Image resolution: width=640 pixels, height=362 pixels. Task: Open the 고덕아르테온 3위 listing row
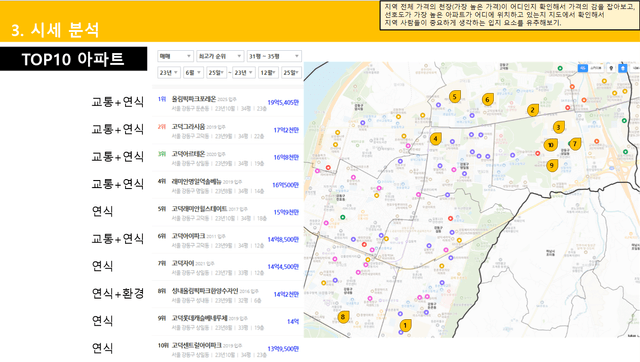pos(228,158)
